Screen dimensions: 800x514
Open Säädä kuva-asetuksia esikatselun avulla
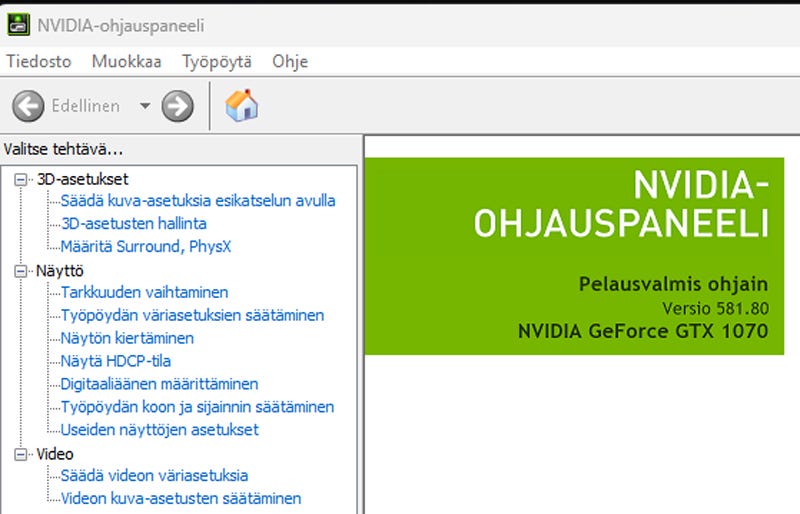[x=198, y=201]
